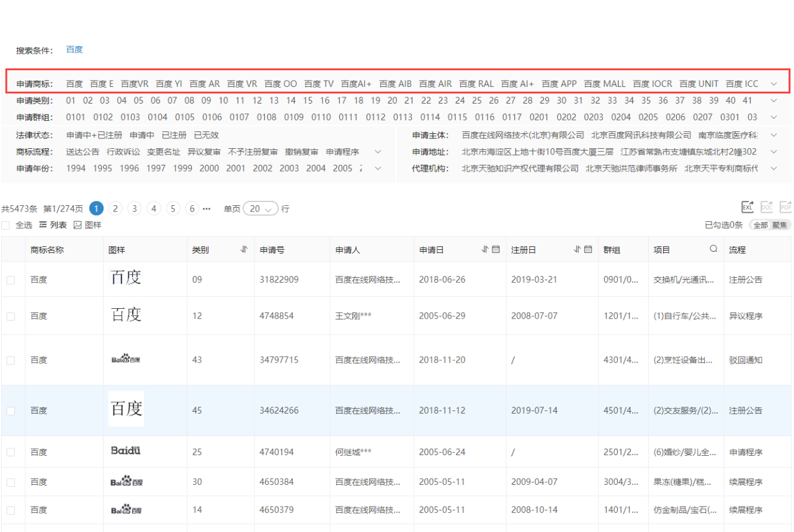
Task: Go to page 6
Action: click(192, 209)
